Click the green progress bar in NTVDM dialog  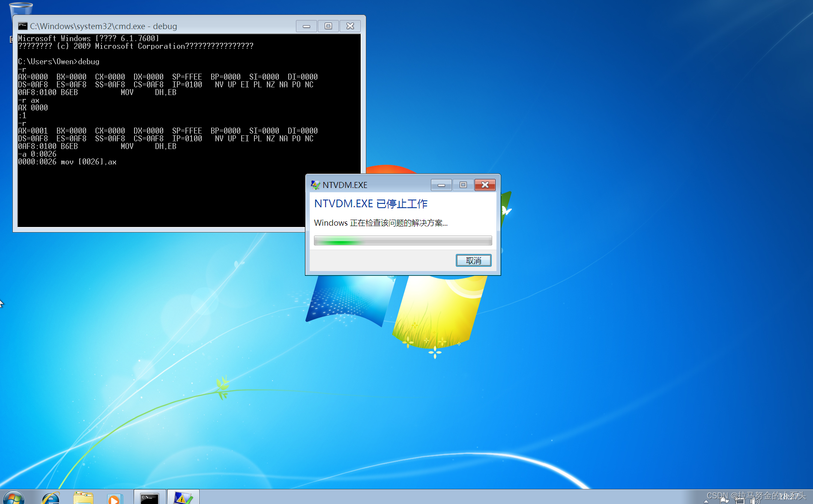point(403,241)
